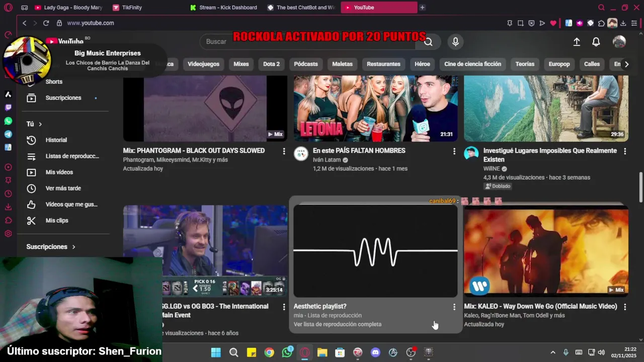Viewport: 644px width, 362px height.
Task: Select the Teorías category chip
Action: point(525,64)
